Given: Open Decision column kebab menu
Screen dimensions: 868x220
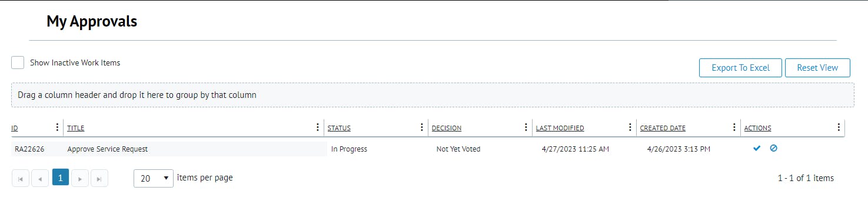Looking at the screenshot, I should [x=526, y=127].
